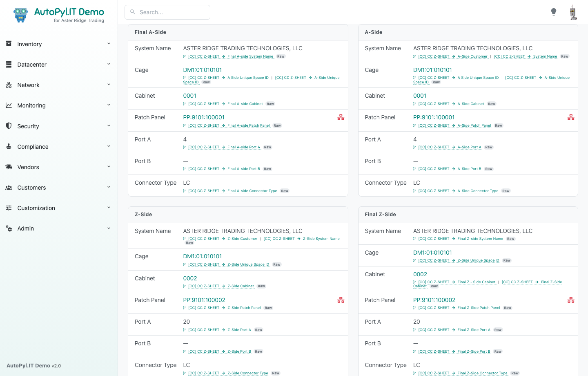Expand the Network menu chevron

[109, 85]
